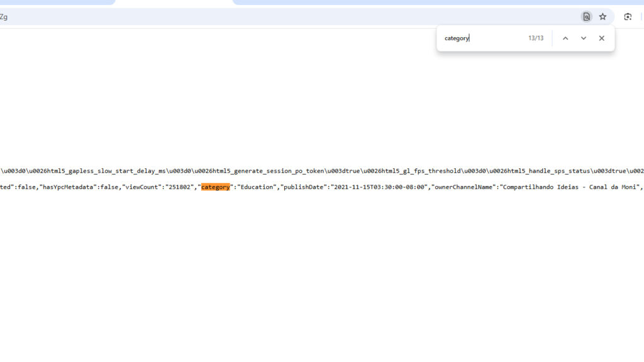The width and height of the screenshot is (644, 362).
Task: Bookmark this page with the star icon
Action: (x=602, y=17)
